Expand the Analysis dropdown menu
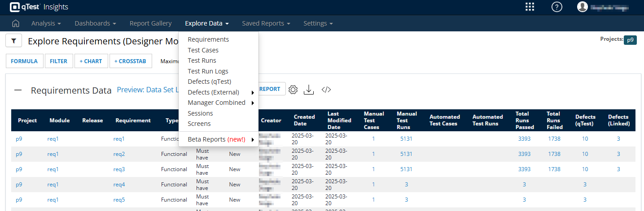 pyautogui.click(x=46, y=23)
